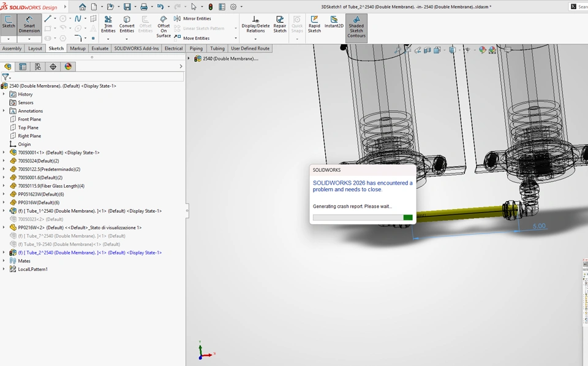This screenshot has height=366, width=588.
Task: Open the Options gear icon
Action: (x=233, y=7)
